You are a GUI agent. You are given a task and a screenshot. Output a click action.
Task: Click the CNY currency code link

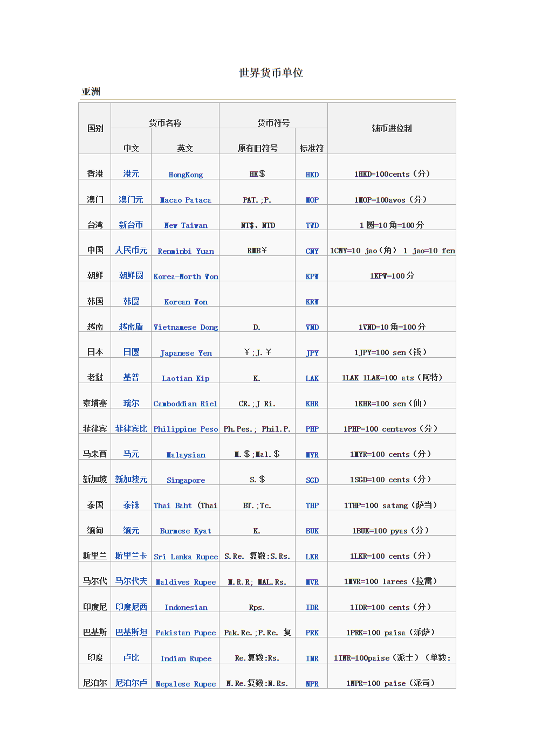312,251
